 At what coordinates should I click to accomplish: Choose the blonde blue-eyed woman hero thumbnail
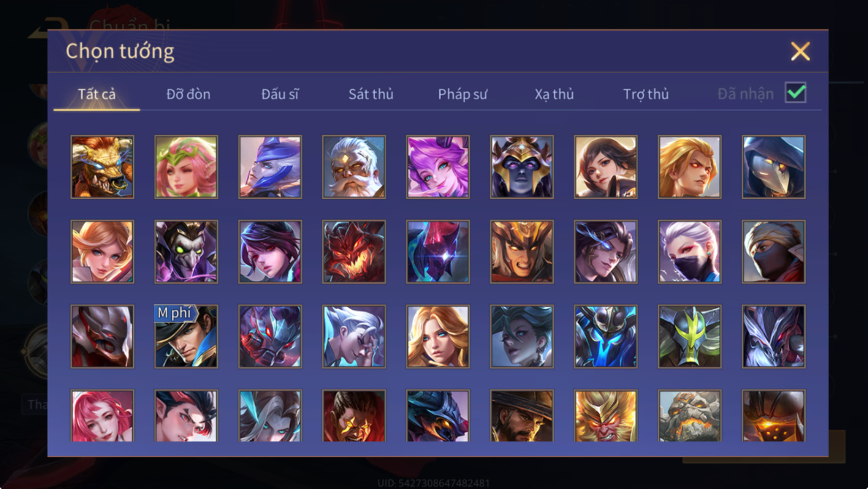click(438, 336)
